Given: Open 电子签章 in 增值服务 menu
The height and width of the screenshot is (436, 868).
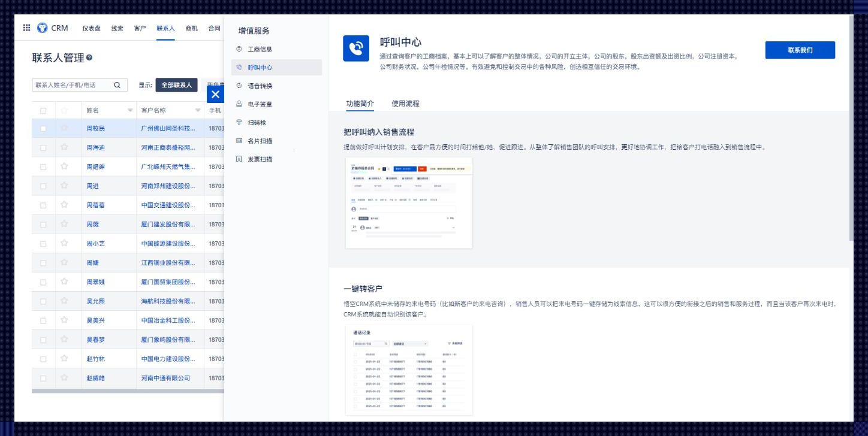Looking at the screenshot, I should click(276, 104).
